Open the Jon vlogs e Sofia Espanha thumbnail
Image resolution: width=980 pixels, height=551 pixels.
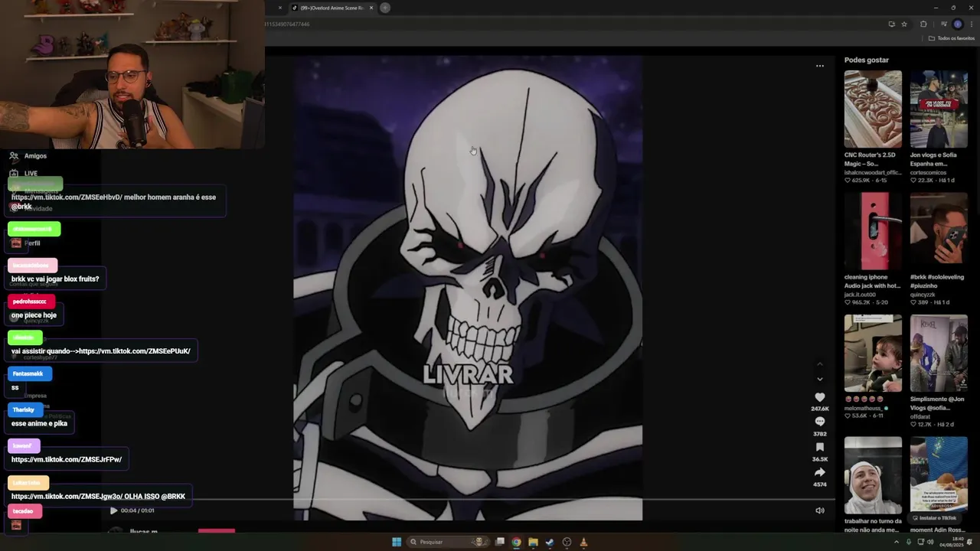939,109
